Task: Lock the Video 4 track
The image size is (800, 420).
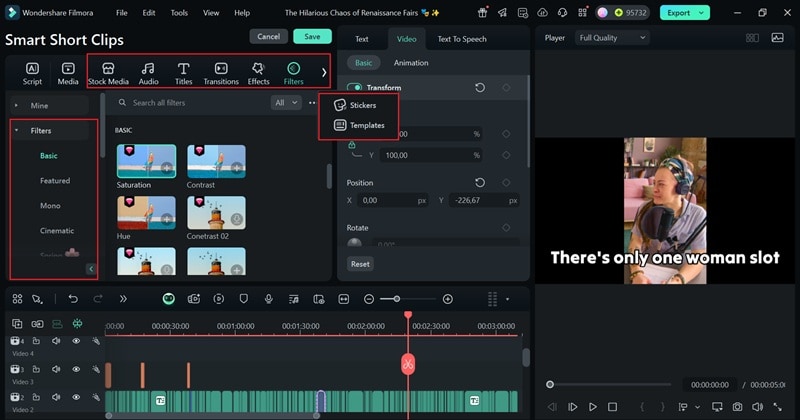Action: (x=36, y=341)
